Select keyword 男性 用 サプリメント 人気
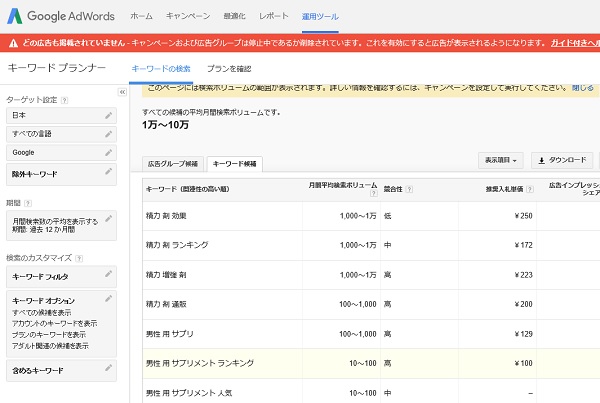The image size is (600, 403). (189, 393)
